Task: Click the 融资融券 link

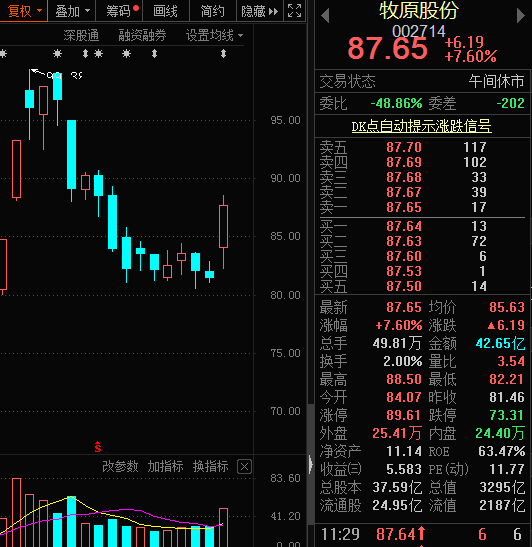Action: (x=142, y=36)
